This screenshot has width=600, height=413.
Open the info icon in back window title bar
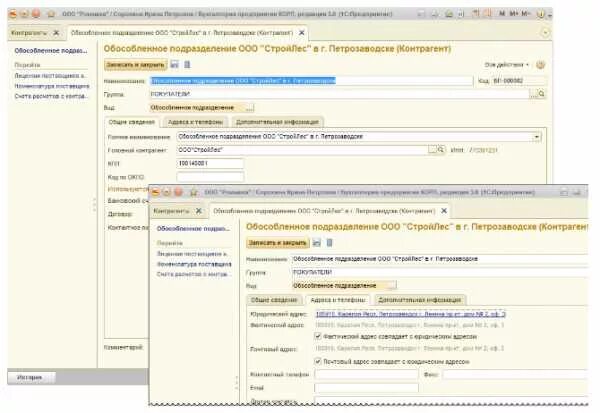[540, 14]
